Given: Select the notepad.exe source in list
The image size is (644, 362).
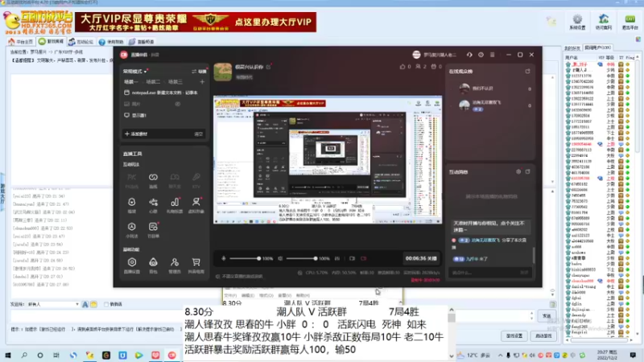Looking at the screenshot, I should (x=163, y=93).
